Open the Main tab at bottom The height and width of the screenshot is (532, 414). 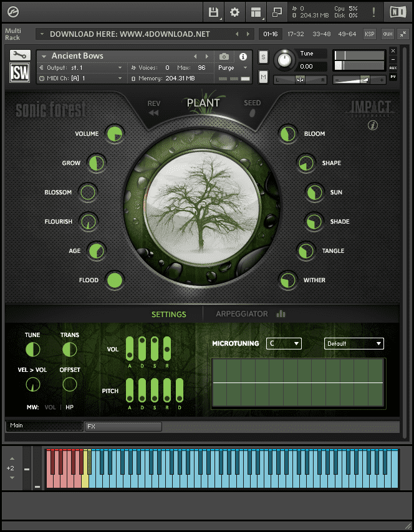(x=44, y=426)
